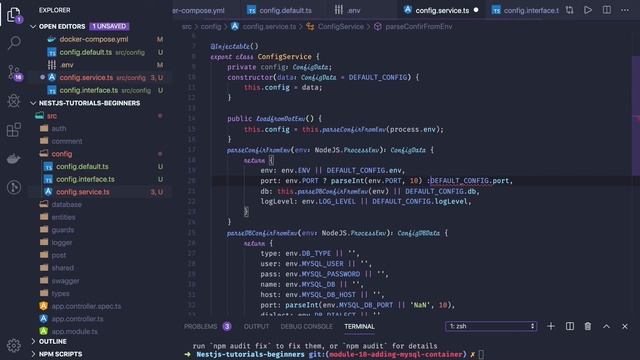This screenshot has height=360, width=640.
Task: Open the Search view in activity bar
Action: tap(14, 42)
